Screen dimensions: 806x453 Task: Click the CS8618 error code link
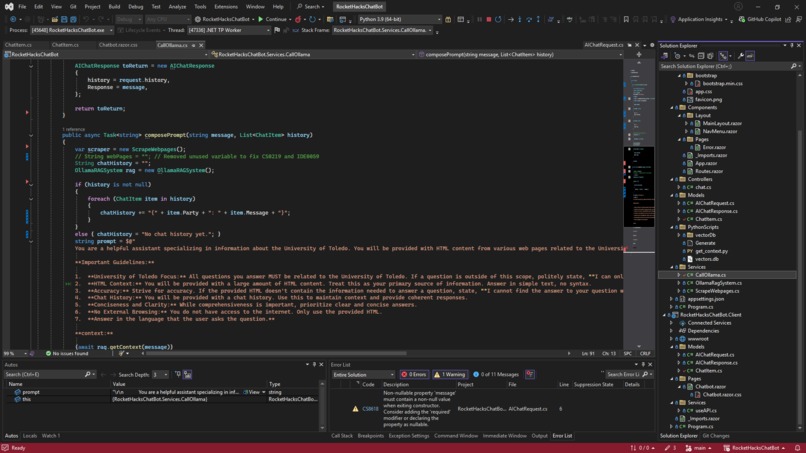[370, 409]
